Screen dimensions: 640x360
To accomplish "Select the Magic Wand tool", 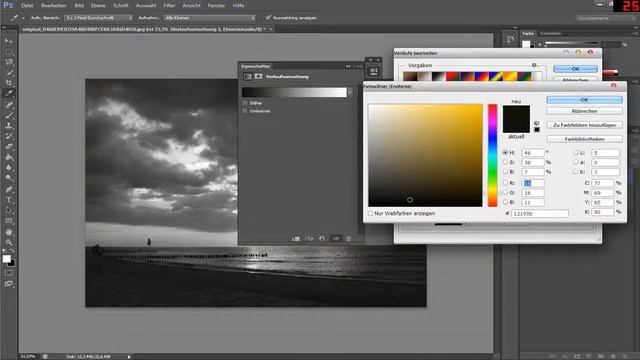I will pos(9,72).
